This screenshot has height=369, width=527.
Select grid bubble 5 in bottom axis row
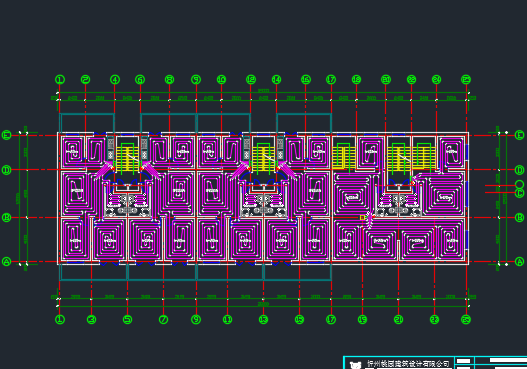tap(127, 319)
